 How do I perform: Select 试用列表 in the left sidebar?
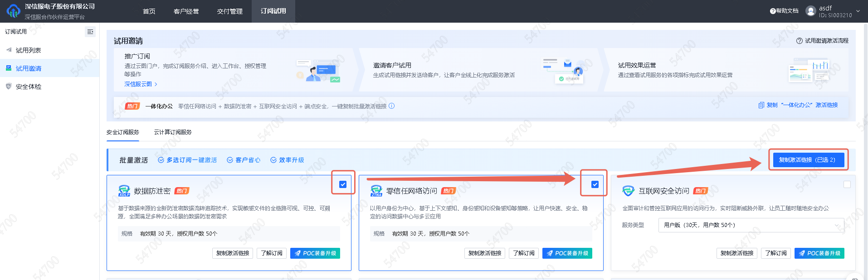coord(28,50)
